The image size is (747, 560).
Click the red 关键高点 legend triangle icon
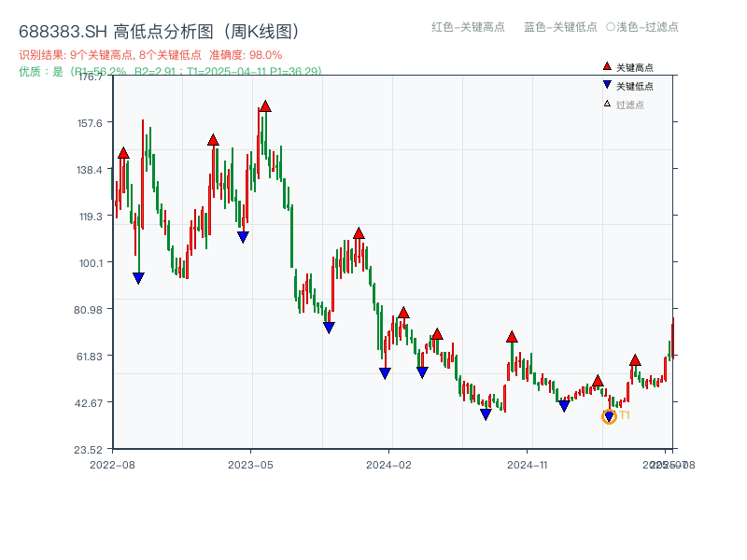(x=607, y=65)
